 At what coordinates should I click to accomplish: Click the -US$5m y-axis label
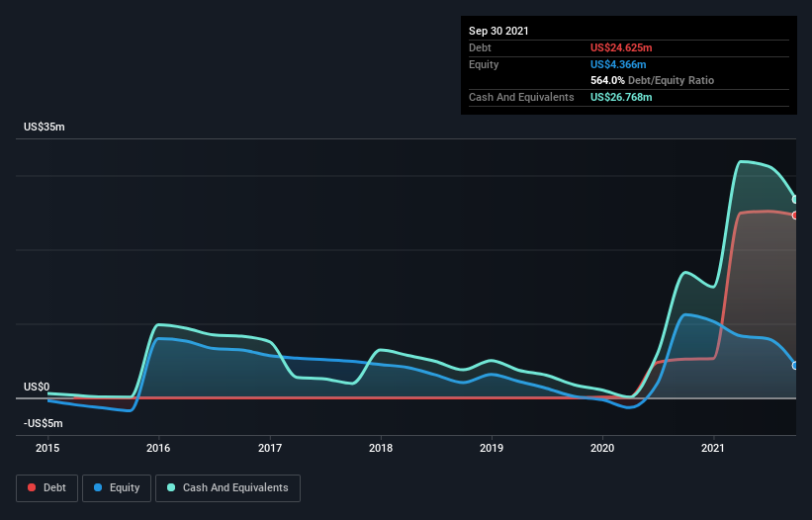[43, 423]
